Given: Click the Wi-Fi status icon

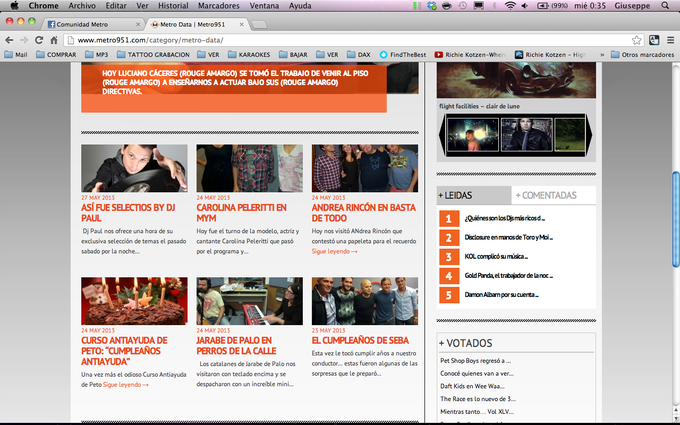Looking at the screenshot, I should (510, 6).
